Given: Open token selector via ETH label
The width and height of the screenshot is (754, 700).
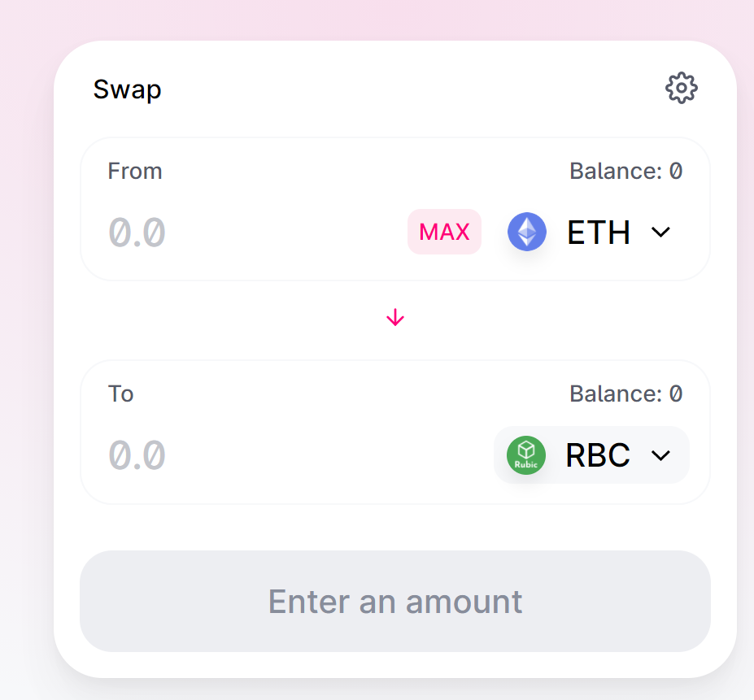Looking at the screenshot, I should [598, 233].
